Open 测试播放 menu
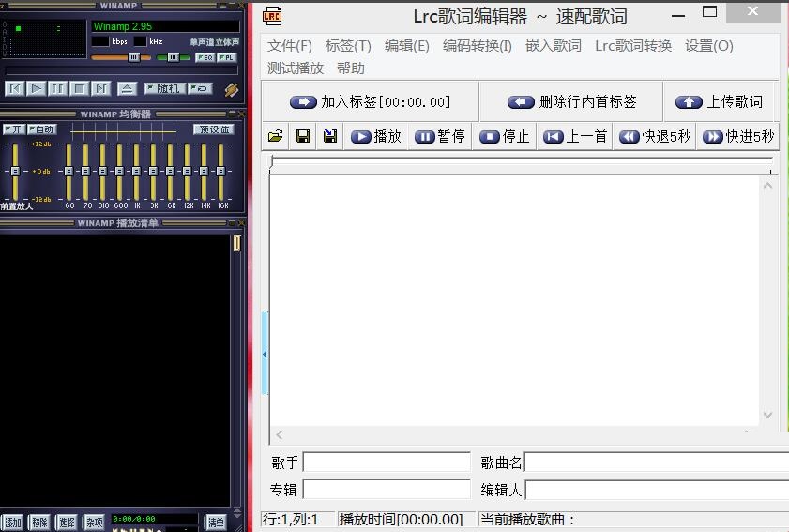789x532 pixels. pos(296,68)
